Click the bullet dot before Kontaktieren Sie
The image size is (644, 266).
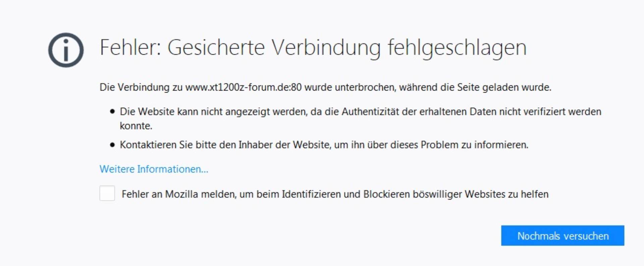tap(112, 145)
